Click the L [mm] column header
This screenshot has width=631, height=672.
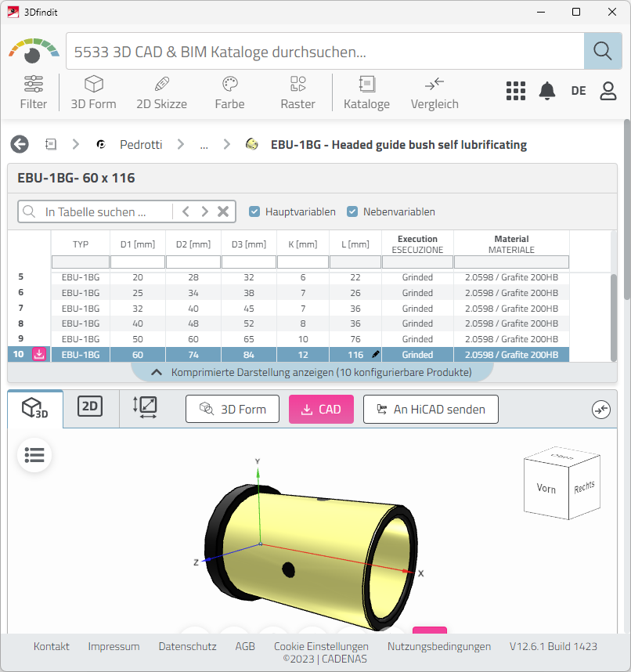click(355, 244)
